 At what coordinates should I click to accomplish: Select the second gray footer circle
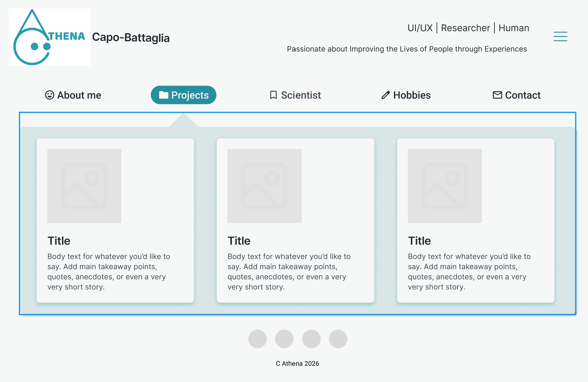(x=284, y=339)
